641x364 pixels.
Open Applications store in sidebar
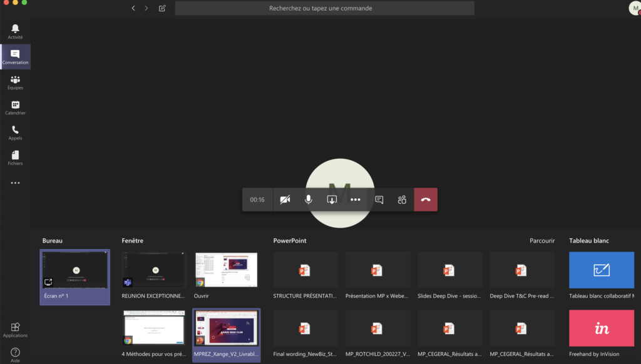[x=15, y=330]
